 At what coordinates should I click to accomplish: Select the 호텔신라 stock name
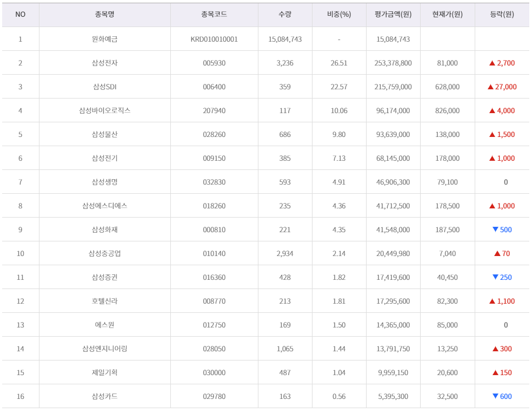click(104, 301)
